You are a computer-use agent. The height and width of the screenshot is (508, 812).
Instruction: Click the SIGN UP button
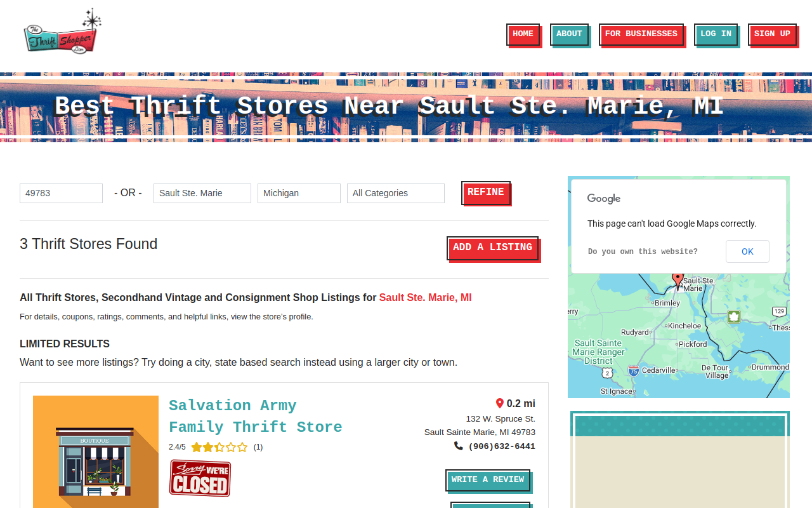point(772,34)
